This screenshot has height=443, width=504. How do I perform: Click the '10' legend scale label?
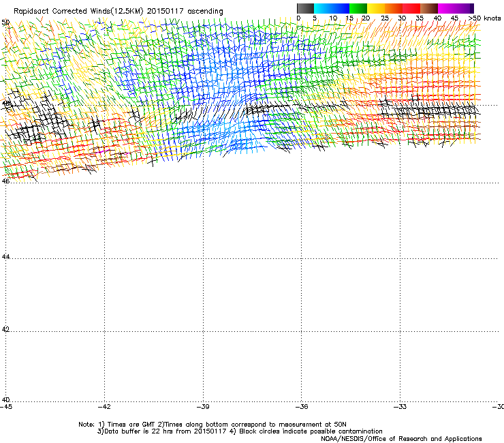333,18
